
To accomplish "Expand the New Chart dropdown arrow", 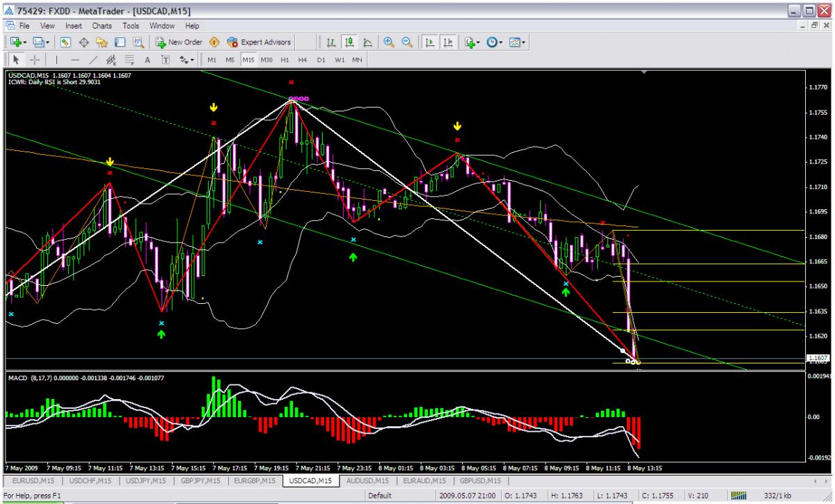I will click(x=24, y=42).
